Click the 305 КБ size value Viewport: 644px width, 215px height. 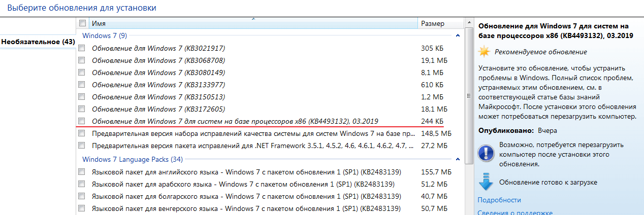click(x=432, y=48)
